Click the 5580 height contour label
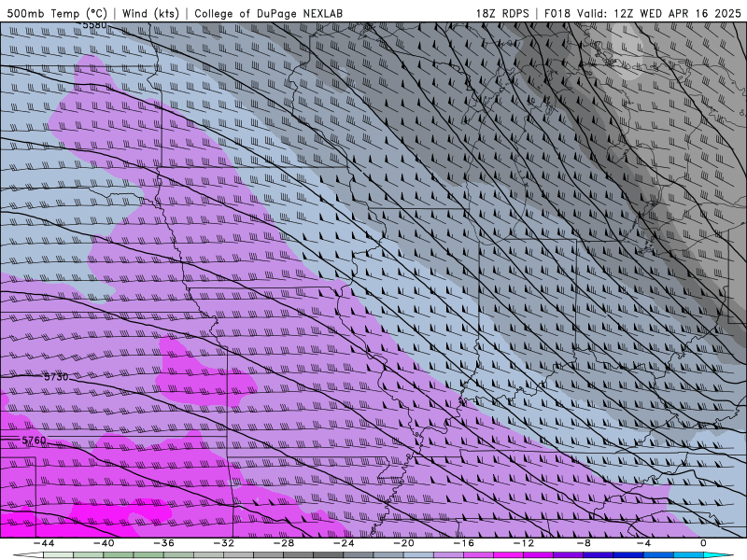The image size is (747, 560). pyautogui.click(x=94, y=24)
